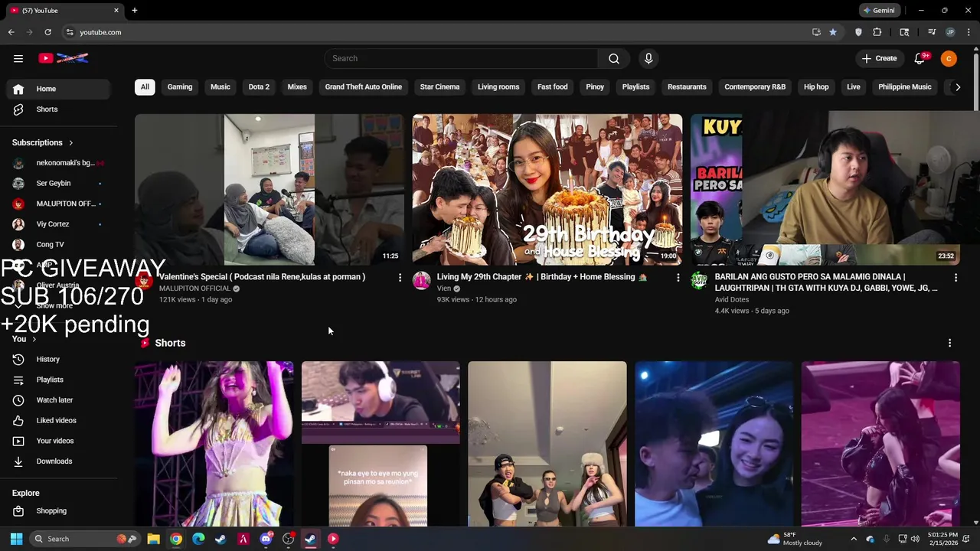Show more chips with right arrow
Screen dimensions: 980x551
pyautogui.click(x=957, y=86)
